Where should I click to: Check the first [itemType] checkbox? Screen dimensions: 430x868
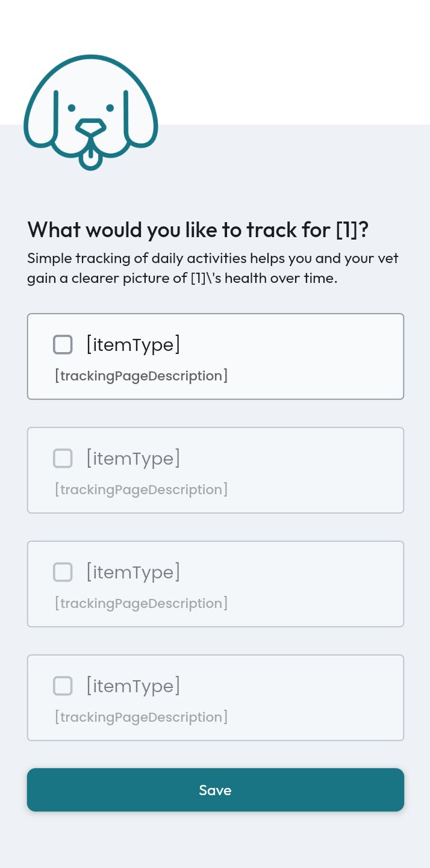click(63, 345)
